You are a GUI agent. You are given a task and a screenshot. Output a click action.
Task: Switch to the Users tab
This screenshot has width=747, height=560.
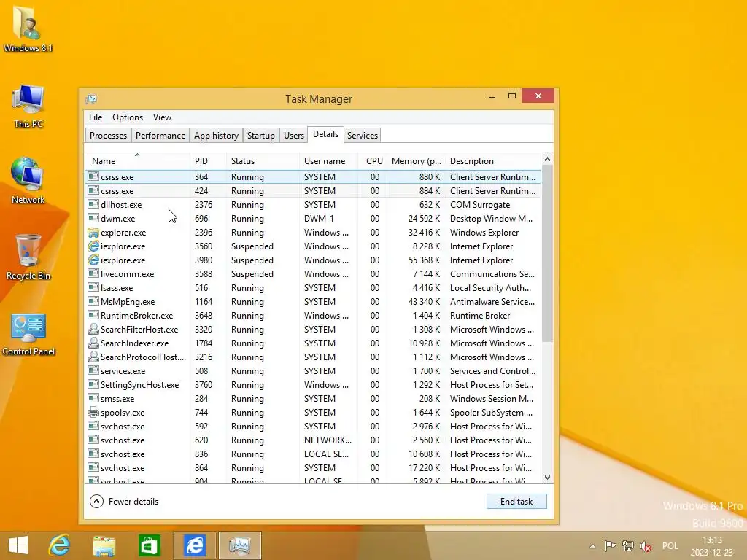pyautogui.click(x=293, y=135)
